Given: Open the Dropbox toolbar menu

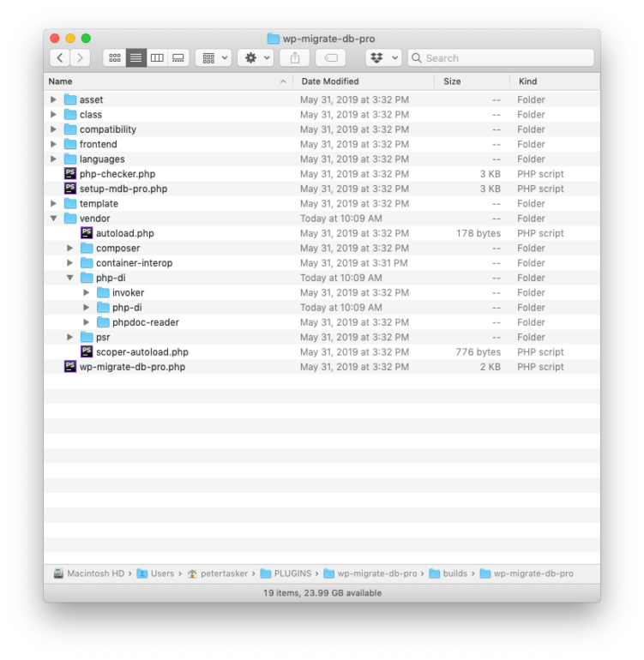Looking at the screenshot, I should point(382,57).
